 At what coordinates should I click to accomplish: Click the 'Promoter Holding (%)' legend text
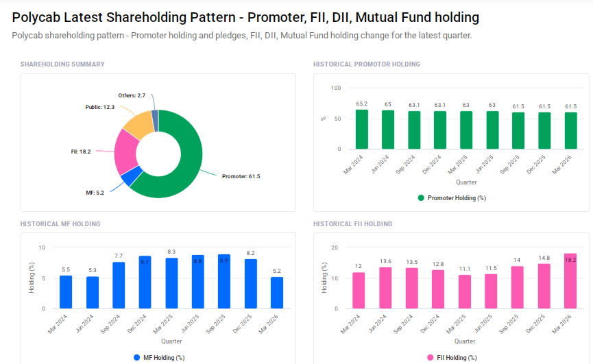coord(457,197)
